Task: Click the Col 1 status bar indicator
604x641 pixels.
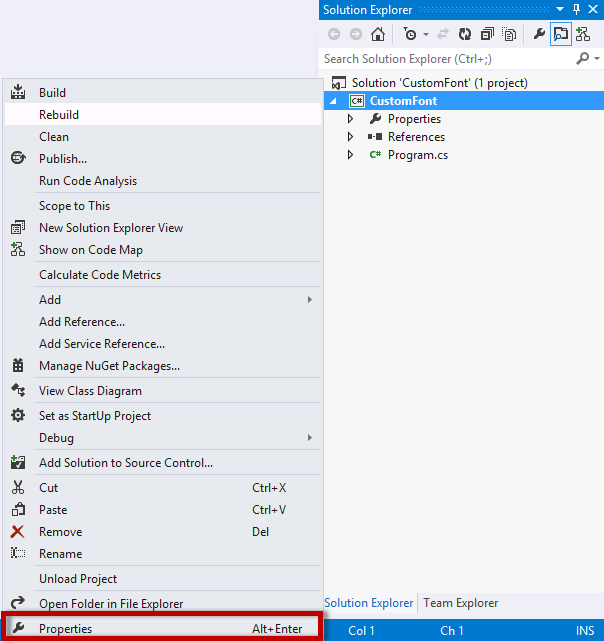Action: (x=361, y=631)
